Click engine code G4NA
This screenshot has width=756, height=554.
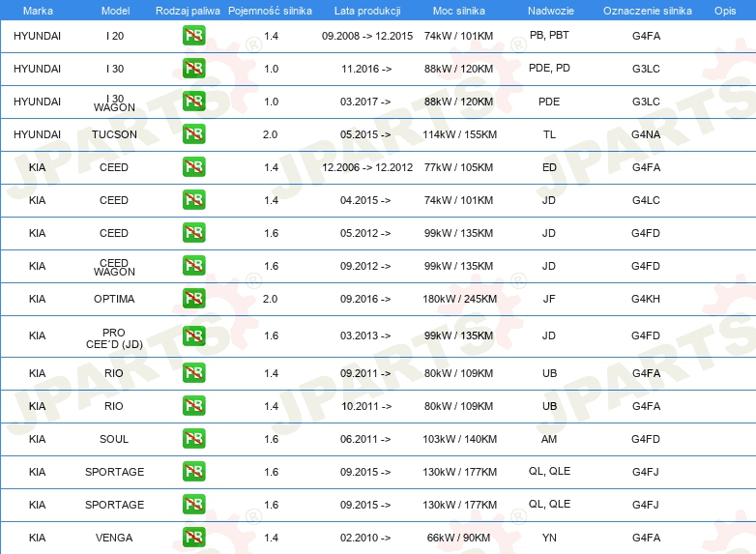pyautogui.click(x=646, y=134)
